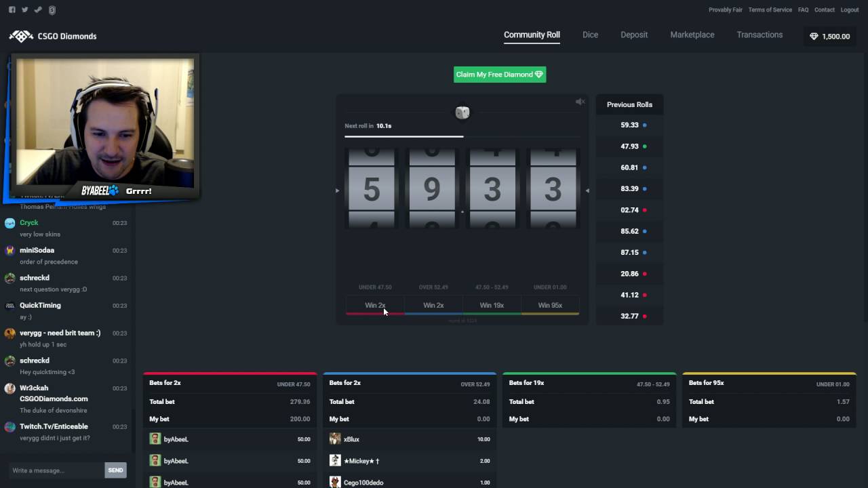The image size is (868, 488).
Task: Open the Transactions tab
Action: point(759,35)
